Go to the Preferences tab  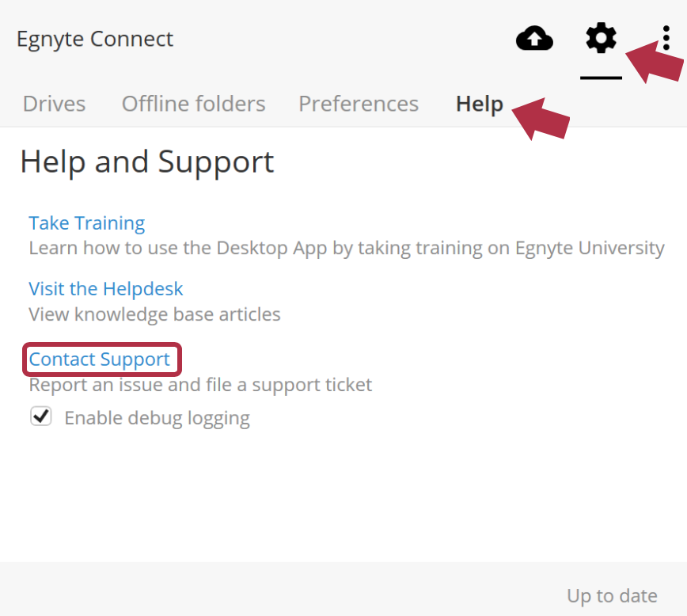coord(359,104)
